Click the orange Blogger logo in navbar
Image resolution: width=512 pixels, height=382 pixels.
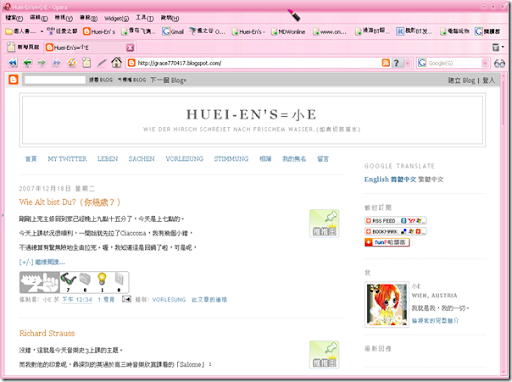[13, 80]
